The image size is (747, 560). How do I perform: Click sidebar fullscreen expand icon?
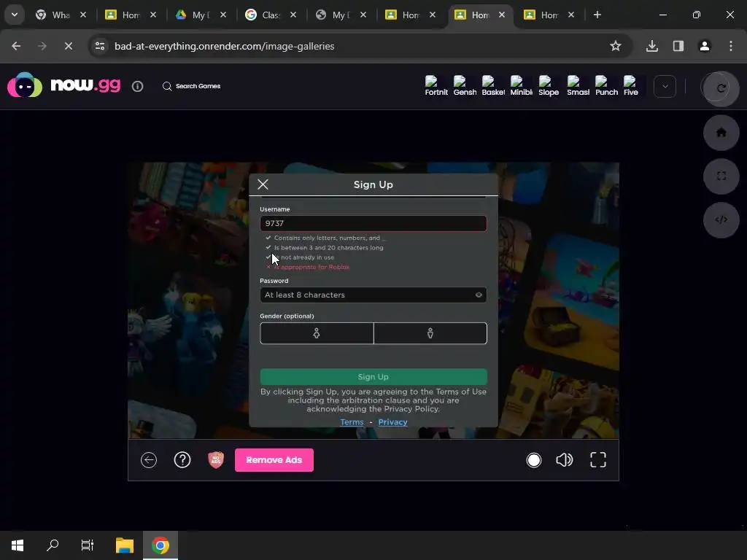(x=721, y=176)
